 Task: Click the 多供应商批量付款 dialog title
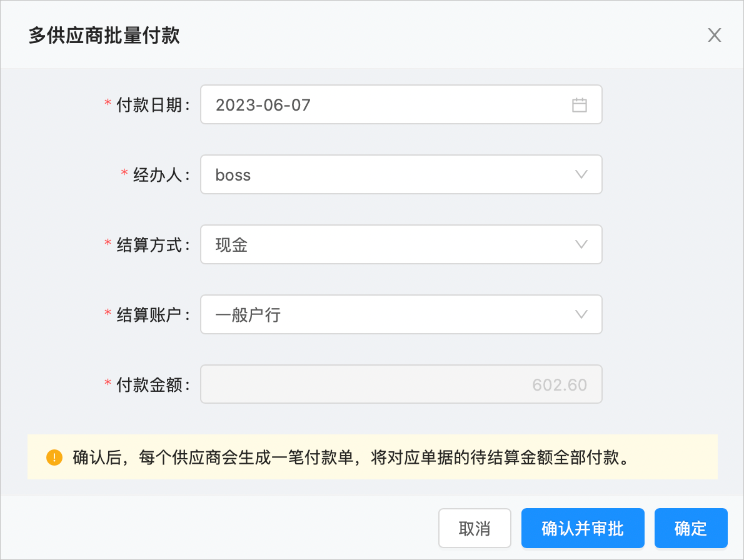click(x=104, y=36)
